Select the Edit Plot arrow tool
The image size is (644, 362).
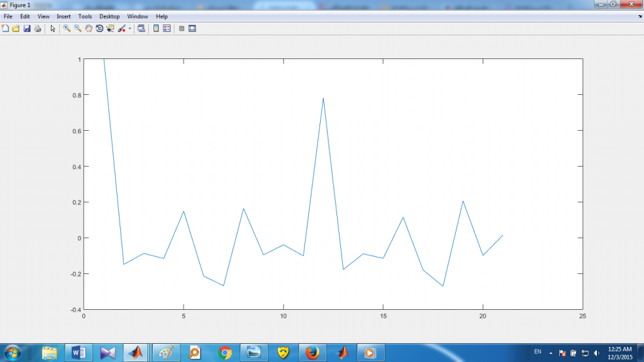pos(53,28)
